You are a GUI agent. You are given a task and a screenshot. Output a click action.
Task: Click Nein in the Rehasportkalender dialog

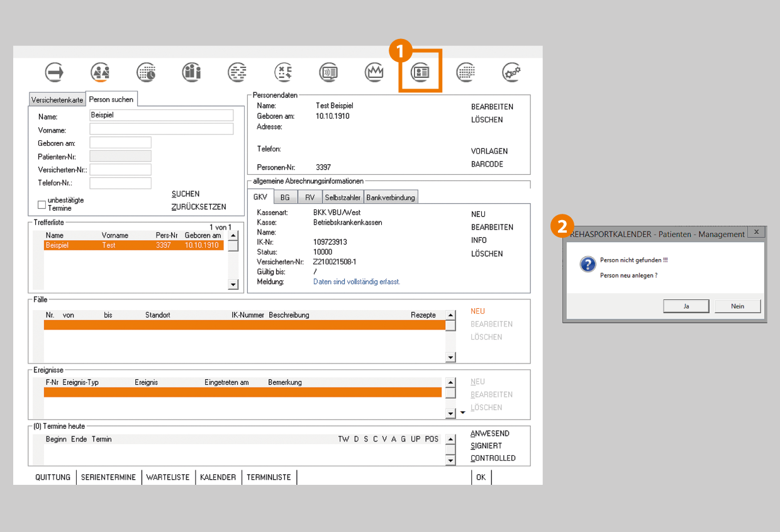pos(738,306)
